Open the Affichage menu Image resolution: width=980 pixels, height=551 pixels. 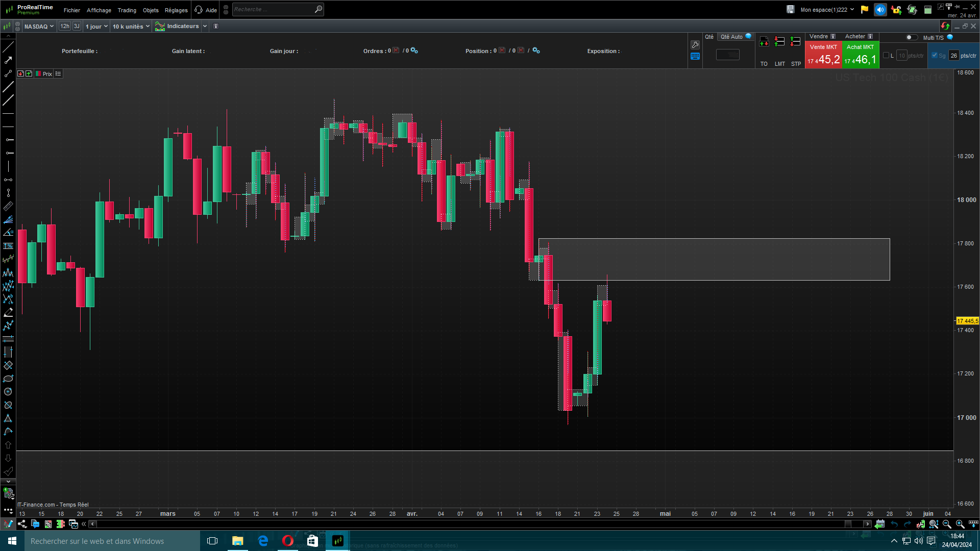click(99, 10)
